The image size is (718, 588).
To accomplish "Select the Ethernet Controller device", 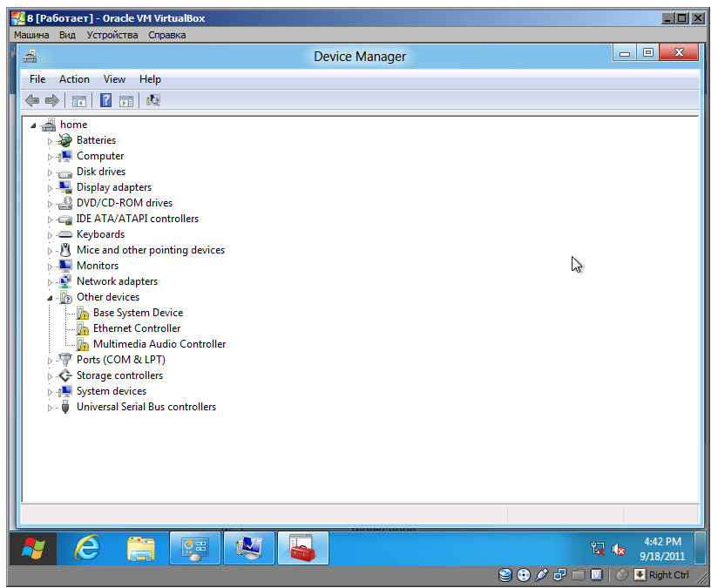I will pyautogui.click(x=137, y=328).
